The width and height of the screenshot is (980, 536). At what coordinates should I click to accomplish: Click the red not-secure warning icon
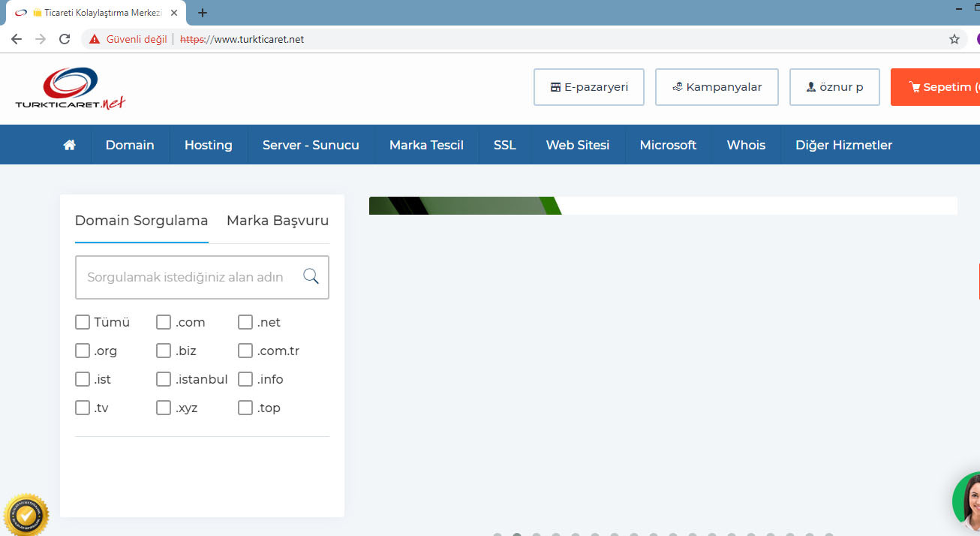[x=95, y=39]
